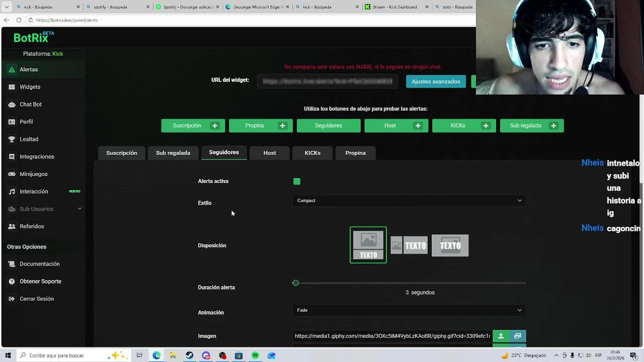
Task: Test the Suscripción alert button
Action: pyautogui.click(x=187, y=126)
